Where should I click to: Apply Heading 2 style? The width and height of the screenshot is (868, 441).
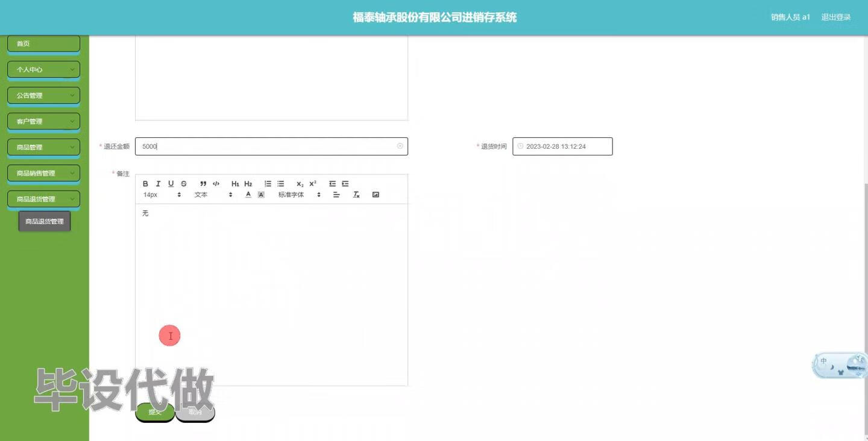pyautogui.click(x=248, y=184)
